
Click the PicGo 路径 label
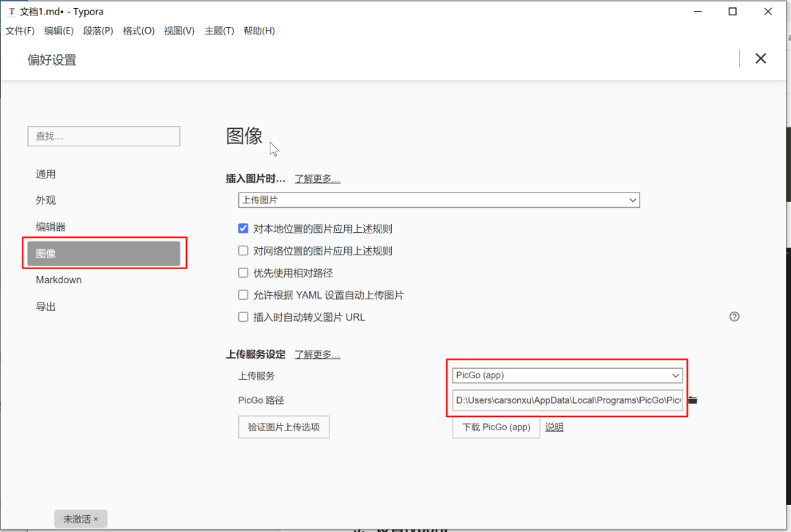[x=261, y=400]
